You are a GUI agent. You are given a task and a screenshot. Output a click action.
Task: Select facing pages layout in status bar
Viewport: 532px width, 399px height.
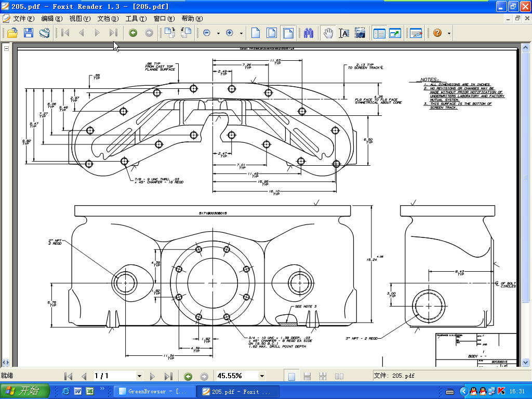(x=339, y=376)
